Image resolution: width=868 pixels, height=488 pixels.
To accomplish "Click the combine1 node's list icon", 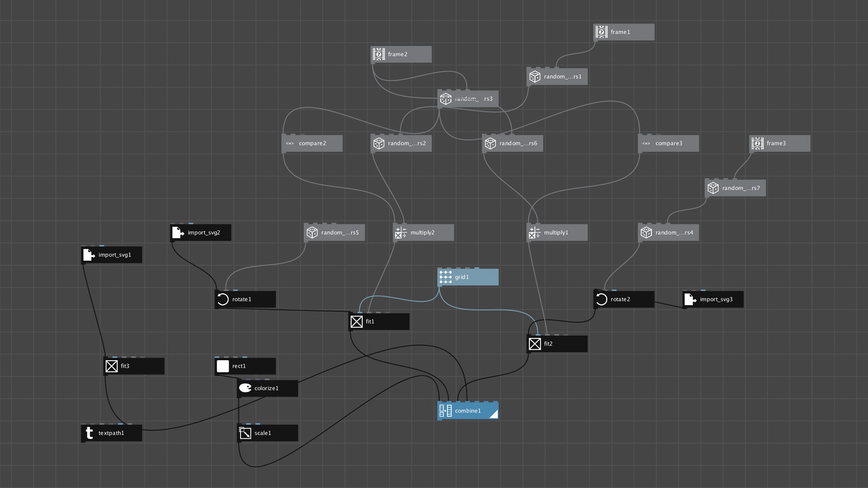I will (x=445, y=411).
